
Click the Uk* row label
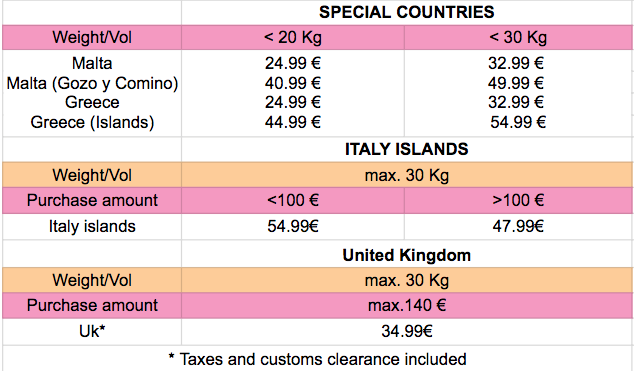[92, 331]
